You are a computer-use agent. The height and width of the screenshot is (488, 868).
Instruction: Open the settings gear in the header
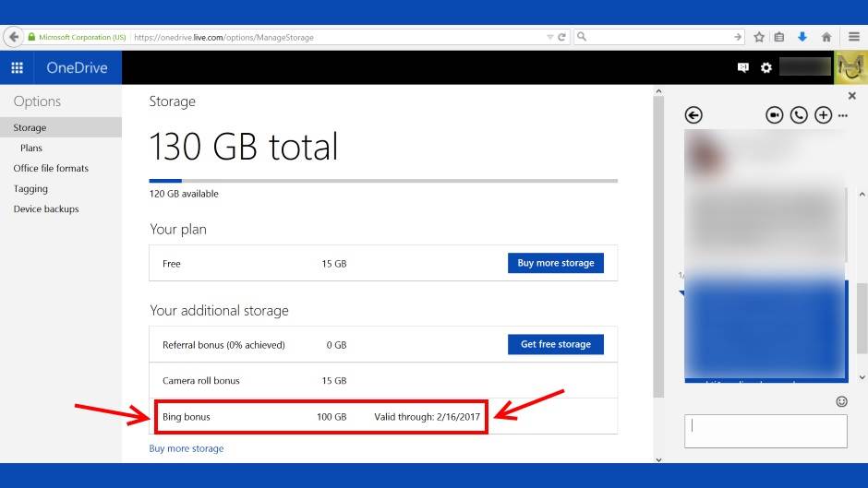[x=766, y=67]
